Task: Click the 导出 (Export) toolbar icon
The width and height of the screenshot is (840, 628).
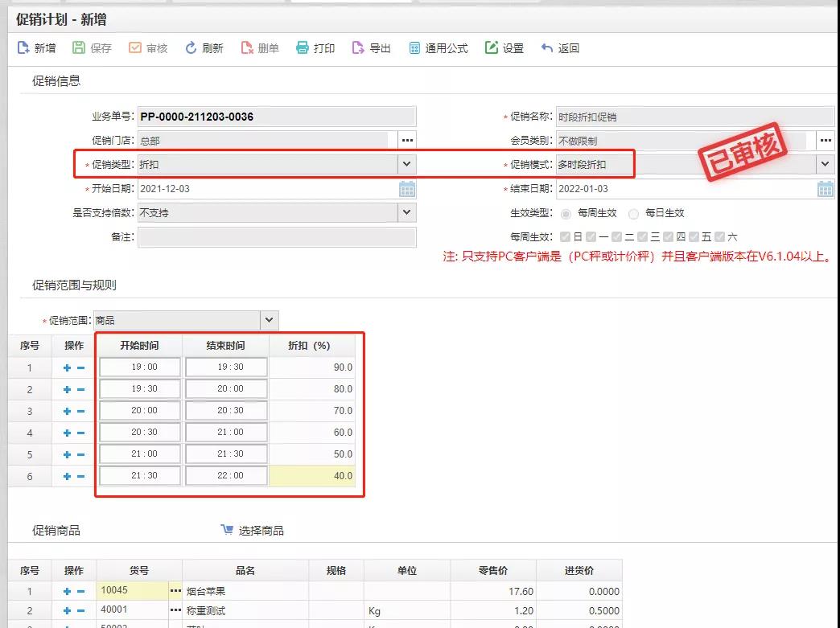Action: point(359,48)
